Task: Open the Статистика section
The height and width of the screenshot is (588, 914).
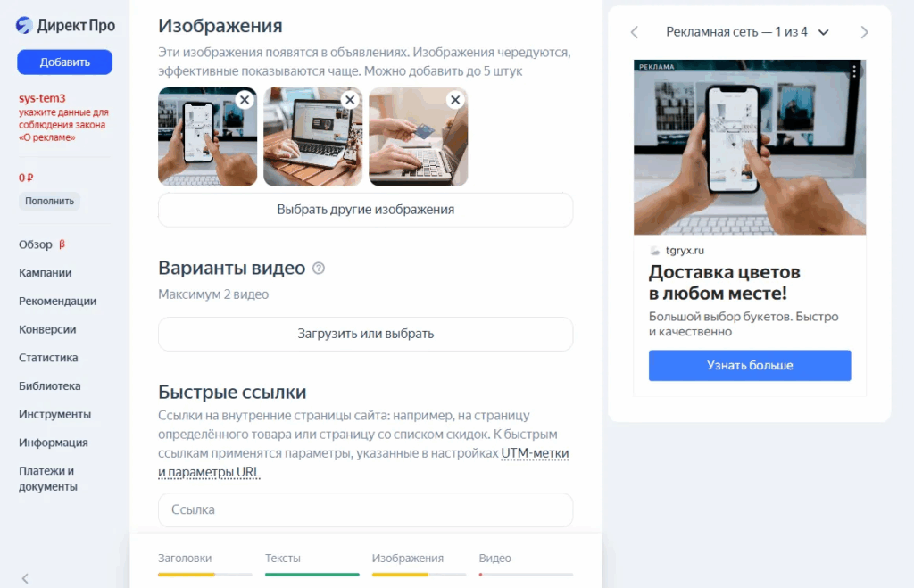Action: (48, 358)
